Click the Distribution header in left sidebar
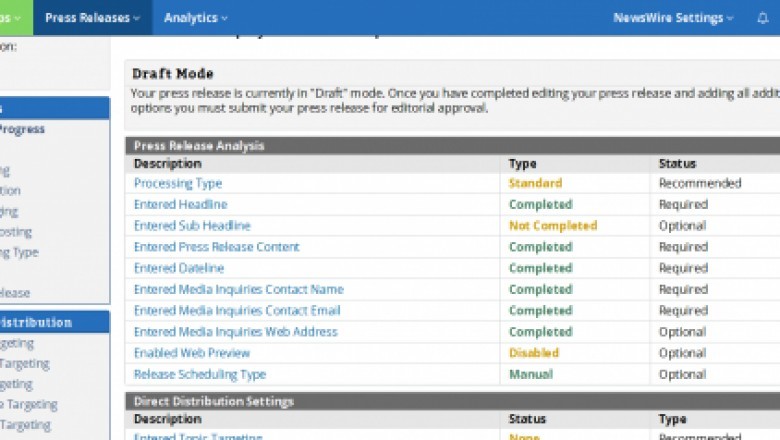This screenshot has height=440, width=780. [x=36, y=322]
